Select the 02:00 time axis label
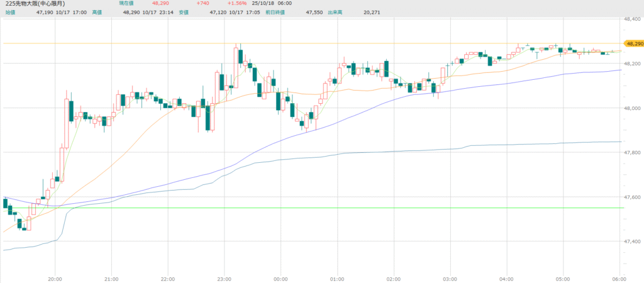The image size is (644, 283). point(394,278)
